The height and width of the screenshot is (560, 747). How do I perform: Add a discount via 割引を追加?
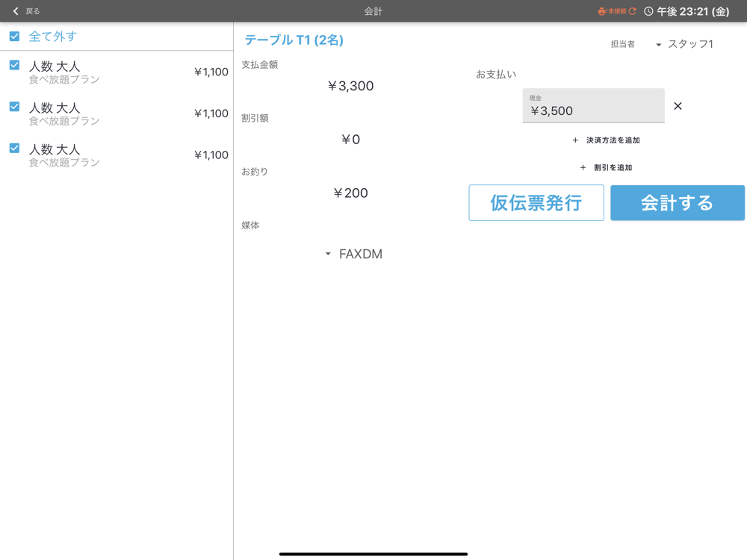click(x=606, y=168)
